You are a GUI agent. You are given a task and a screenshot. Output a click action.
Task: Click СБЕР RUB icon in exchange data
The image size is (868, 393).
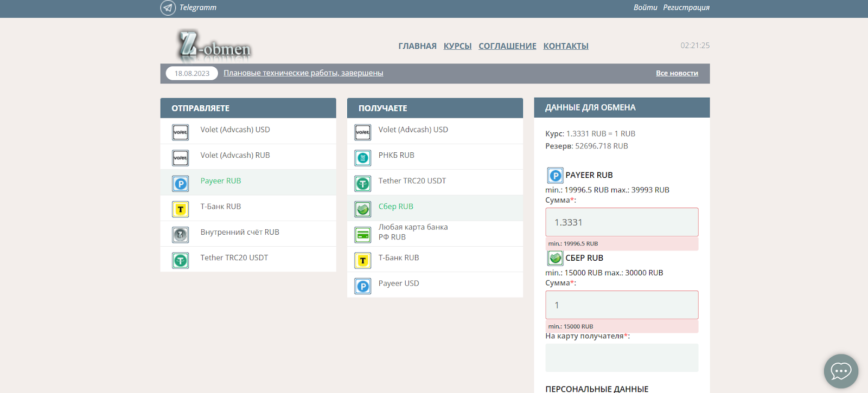555,258
